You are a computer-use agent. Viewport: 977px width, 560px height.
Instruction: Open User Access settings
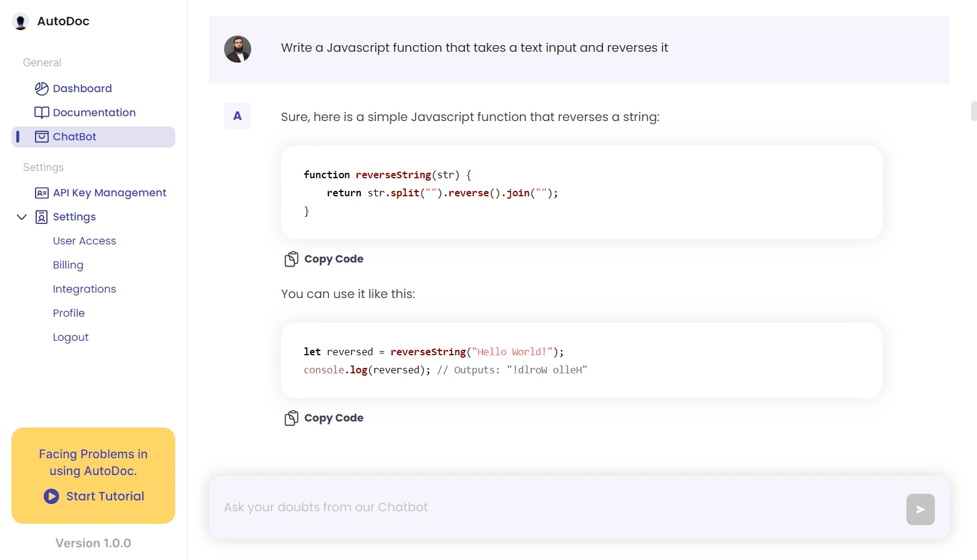(84, 241)
